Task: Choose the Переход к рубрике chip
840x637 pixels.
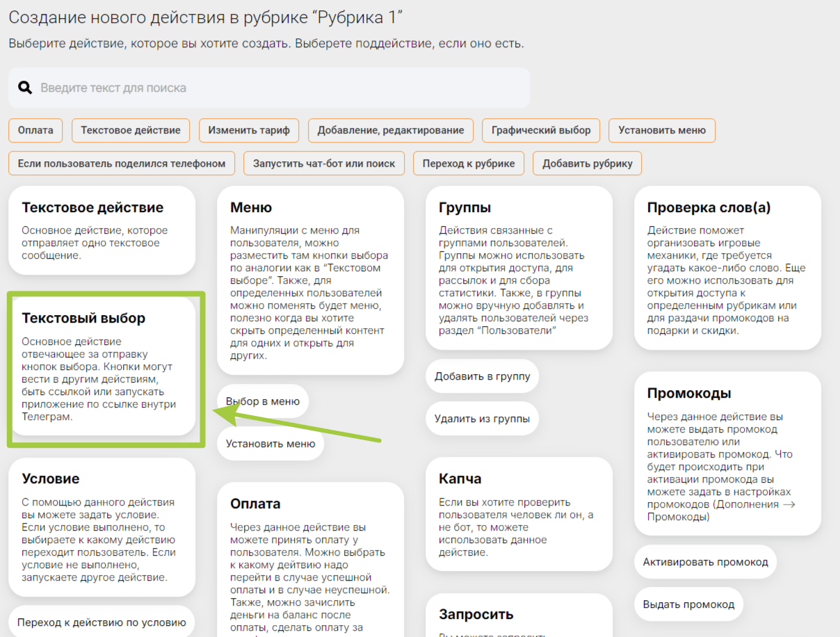Action: click(x=469, y=163)
